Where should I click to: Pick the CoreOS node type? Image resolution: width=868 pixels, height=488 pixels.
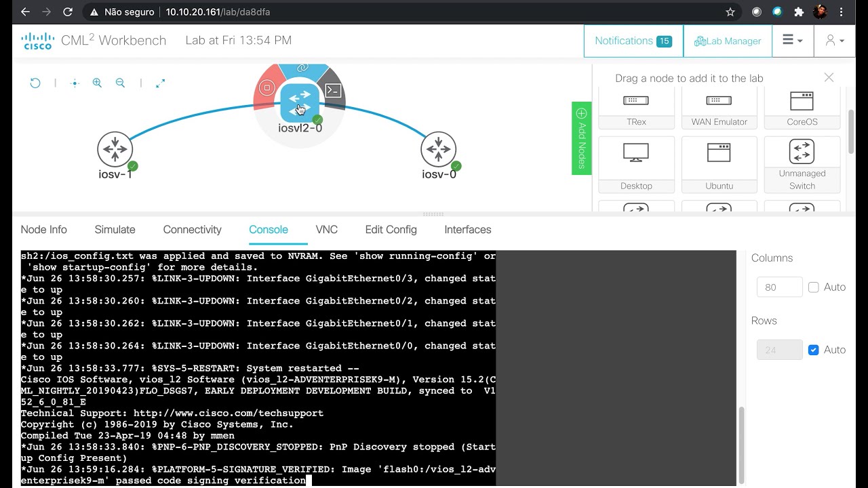(x=802, y=108)
